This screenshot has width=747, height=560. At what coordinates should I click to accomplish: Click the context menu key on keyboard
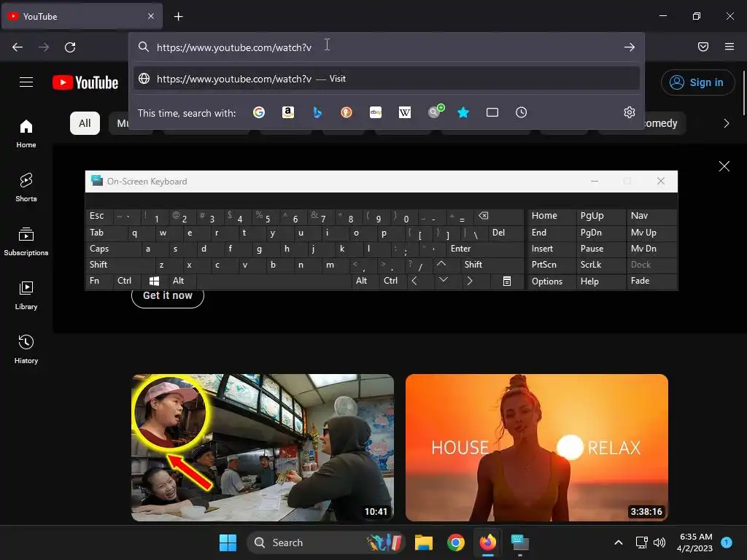coord(507,281)
